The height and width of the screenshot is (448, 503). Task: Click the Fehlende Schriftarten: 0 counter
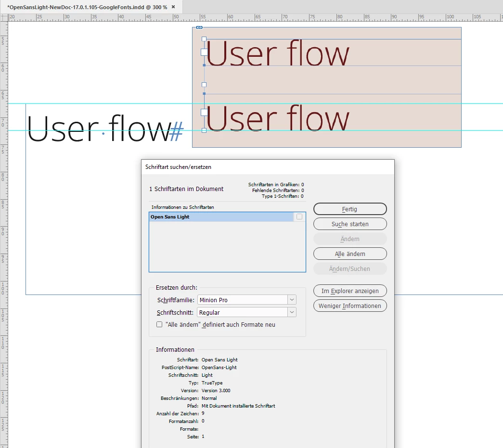pos(278,191)
